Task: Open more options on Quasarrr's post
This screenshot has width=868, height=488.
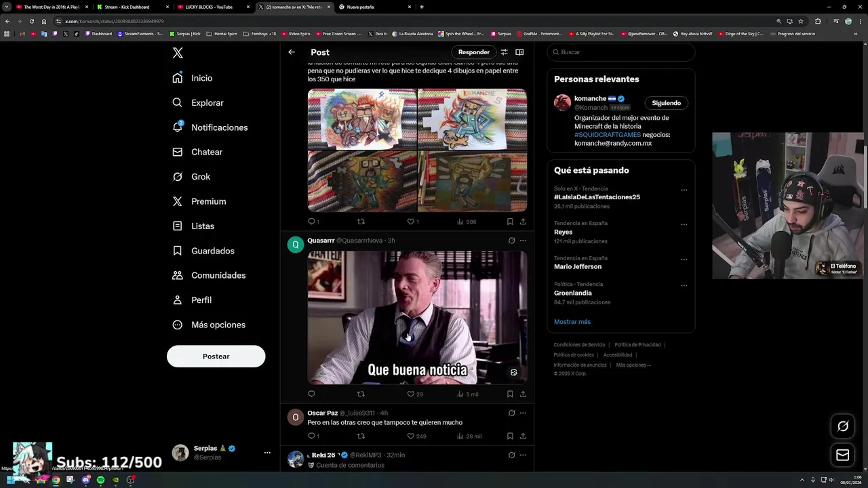Action: tap(523, 241)
